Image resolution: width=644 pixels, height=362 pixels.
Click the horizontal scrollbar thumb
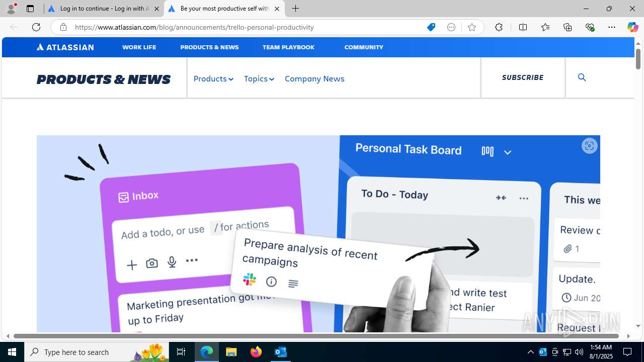coord(316,336)
